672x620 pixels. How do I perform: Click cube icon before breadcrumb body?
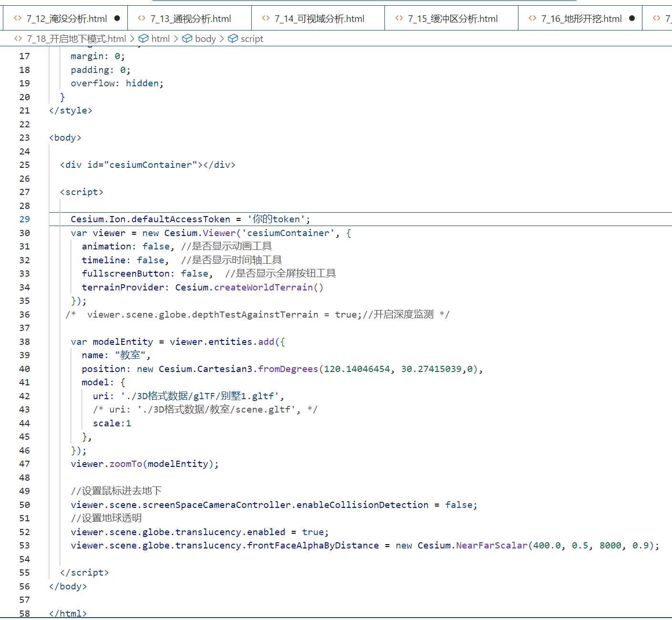(x=187, y=39)
